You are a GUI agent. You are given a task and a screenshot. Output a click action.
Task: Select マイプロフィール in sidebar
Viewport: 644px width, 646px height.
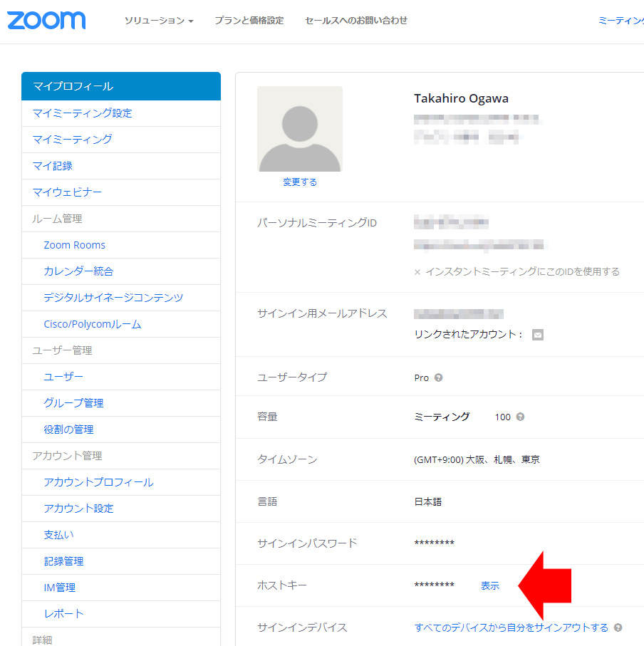[x=73, y=86]
